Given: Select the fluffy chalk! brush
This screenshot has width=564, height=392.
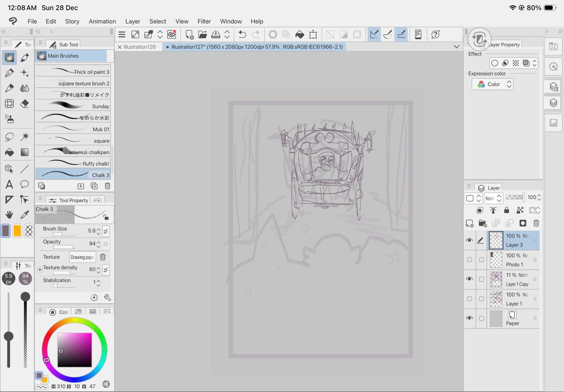Looking at the screenshot, I should coord(73,164).
